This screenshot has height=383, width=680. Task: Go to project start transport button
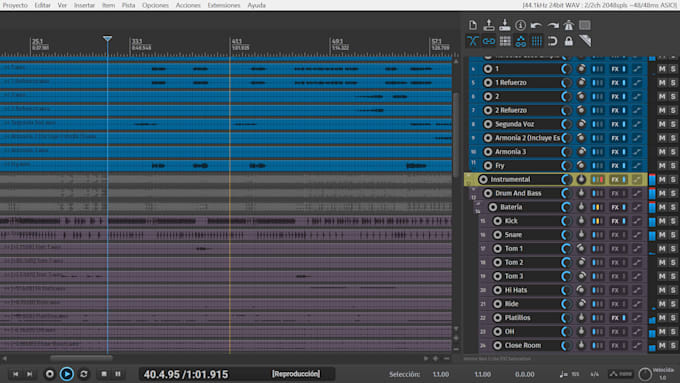point(16,374)
